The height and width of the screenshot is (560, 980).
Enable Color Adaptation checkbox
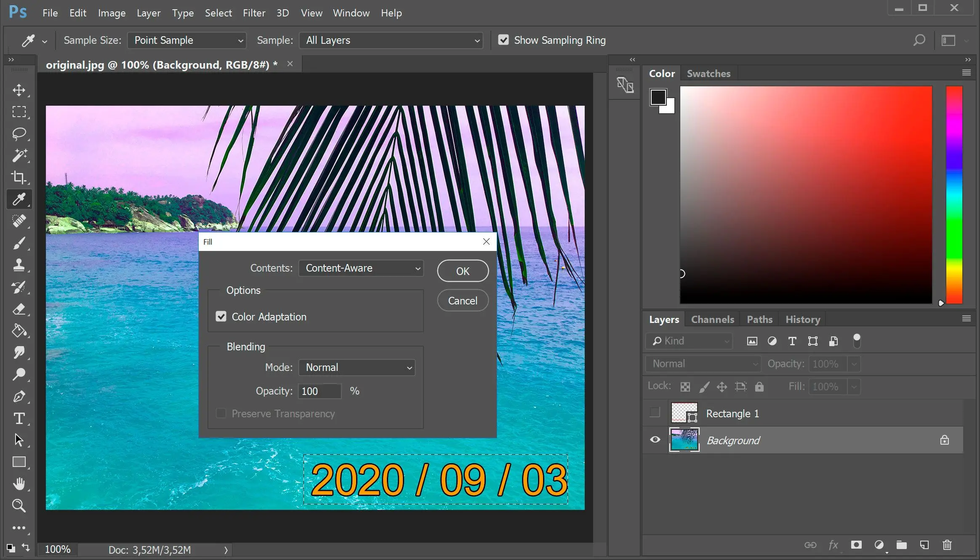click(221, 316)
